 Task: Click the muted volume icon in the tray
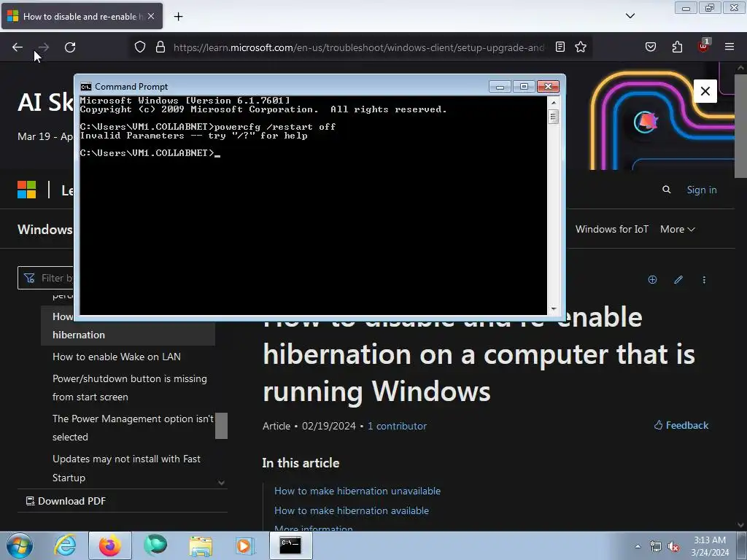click(673, 547)
